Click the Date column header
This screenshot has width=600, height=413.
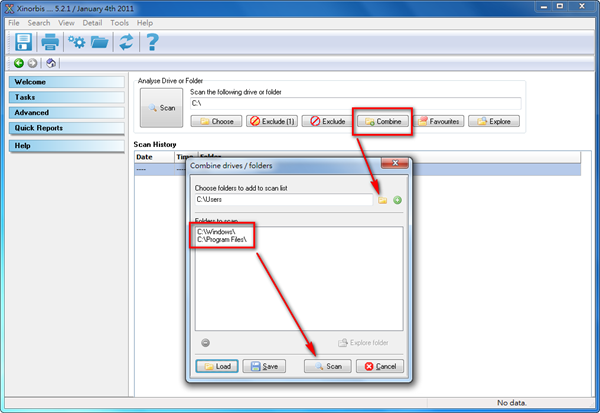click(154, 157)
